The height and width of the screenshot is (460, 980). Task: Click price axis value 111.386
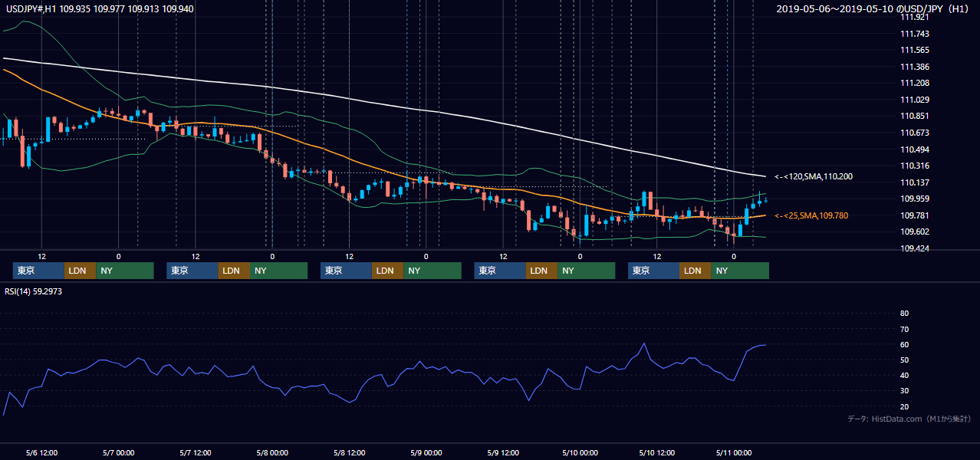pyautogui.click(x=914, y=67)
